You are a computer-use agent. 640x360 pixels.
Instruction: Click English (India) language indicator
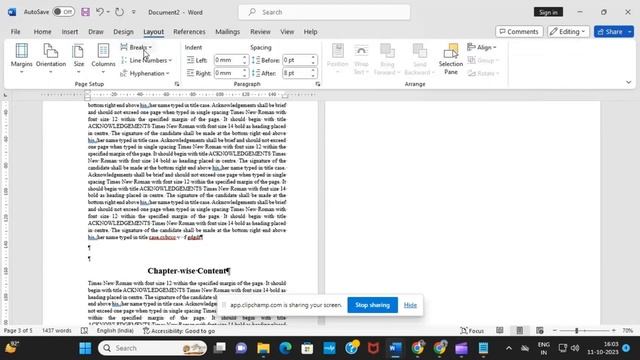[x=115, y=331]
